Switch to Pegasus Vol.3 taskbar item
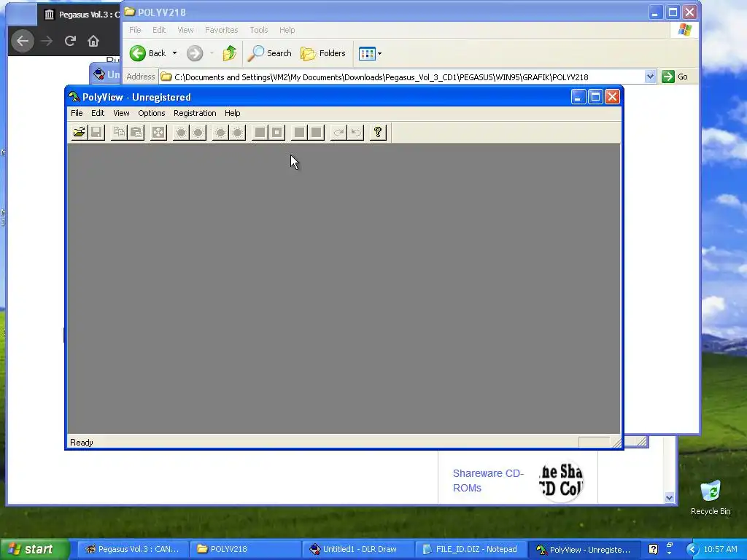The image size is (747, 560). point(132,549)
